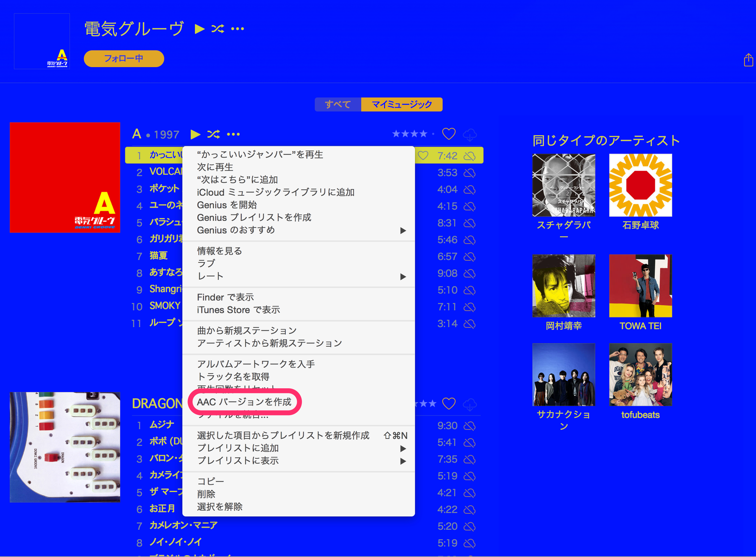Click the cloud icon on the 4:04 track
The image size is (756, 557).
470,190
